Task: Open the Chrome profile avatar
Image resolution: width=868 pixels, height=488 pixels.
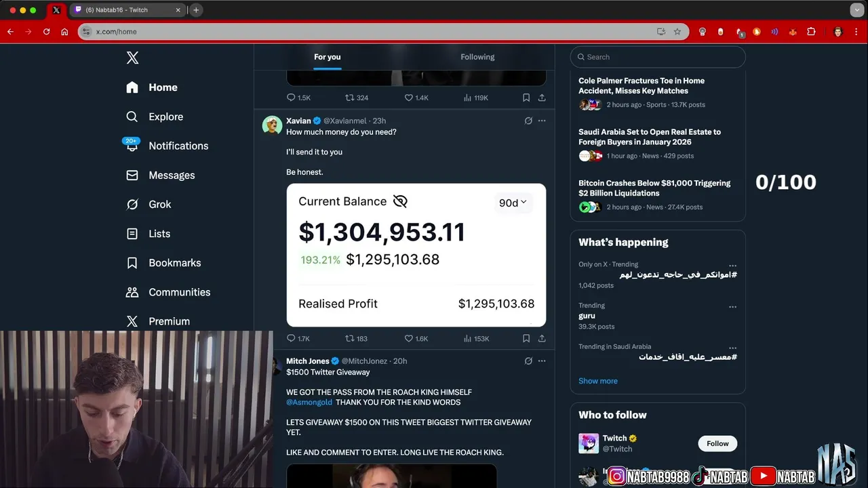Action: tap(838, 32)
